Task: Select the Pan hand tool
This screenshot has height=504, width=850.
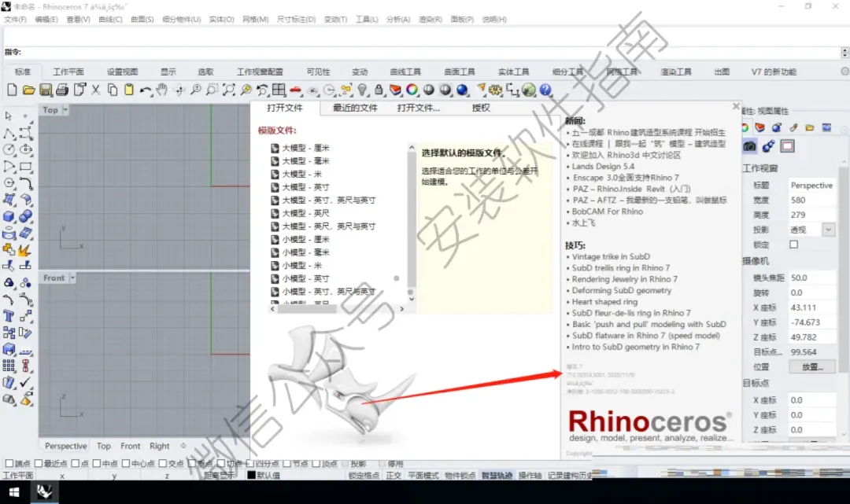Action: (162, 90)
